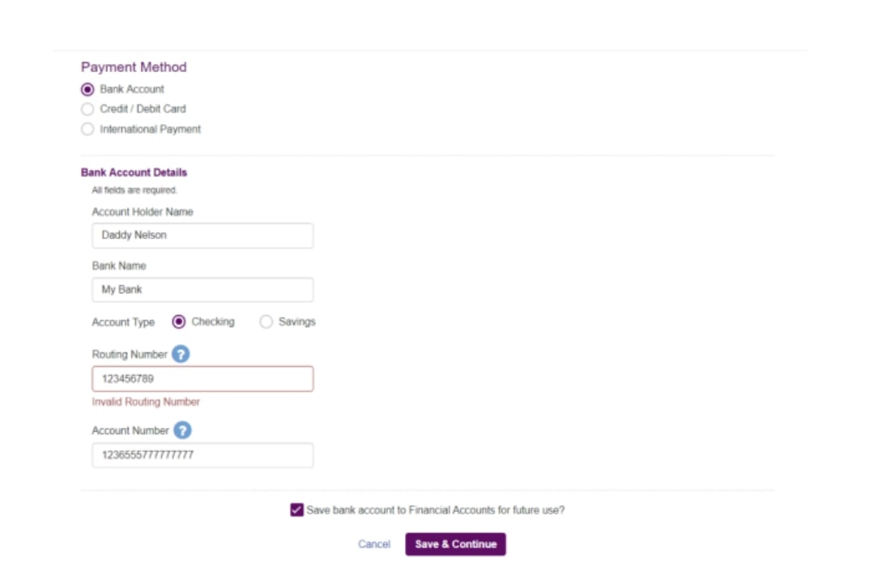Edit the Routing Number input field
This screenshot has height=588, width=878.
coord(202,379)
